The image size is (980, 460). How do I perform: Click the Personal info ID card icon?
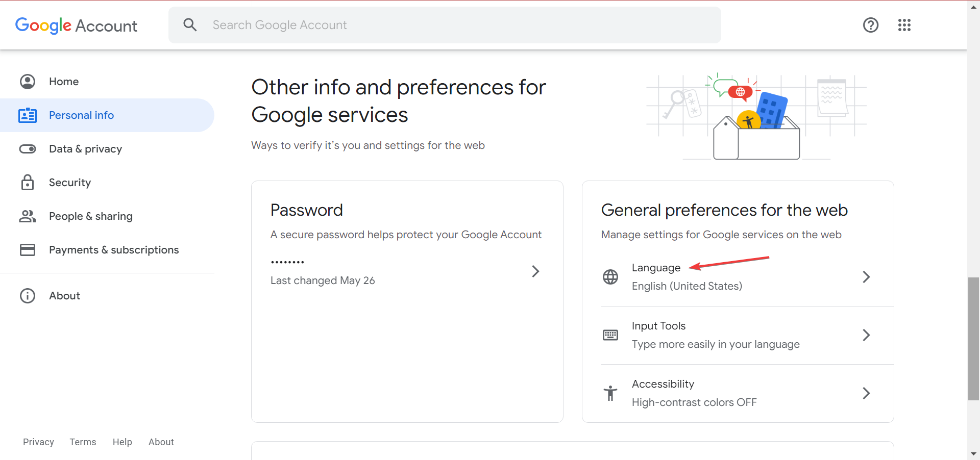click(28, 115)
